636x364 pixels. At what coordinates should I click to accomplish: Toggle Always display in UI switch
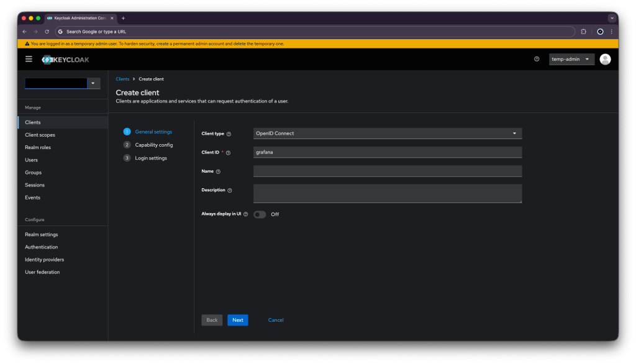(x=260, y=214)
